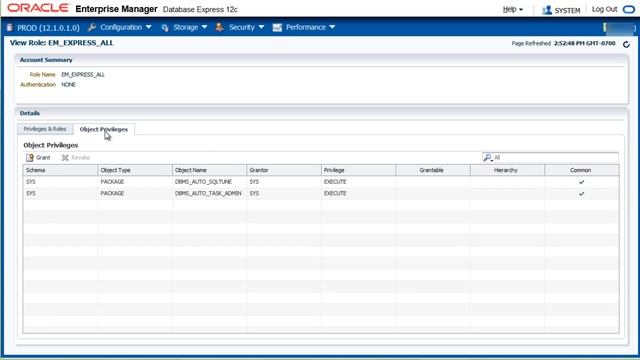Sort by Object Type column header

(135, 170)
